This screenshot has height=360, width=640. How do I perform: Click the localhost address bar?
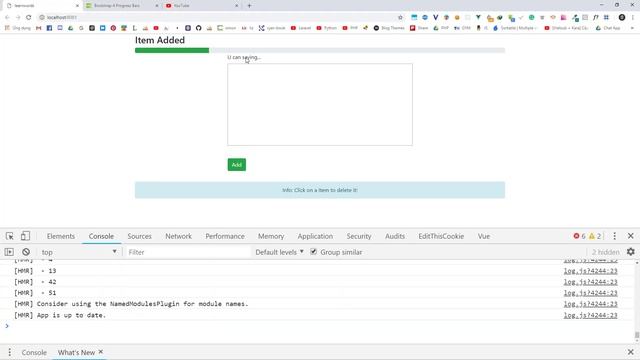coord(220,17)
